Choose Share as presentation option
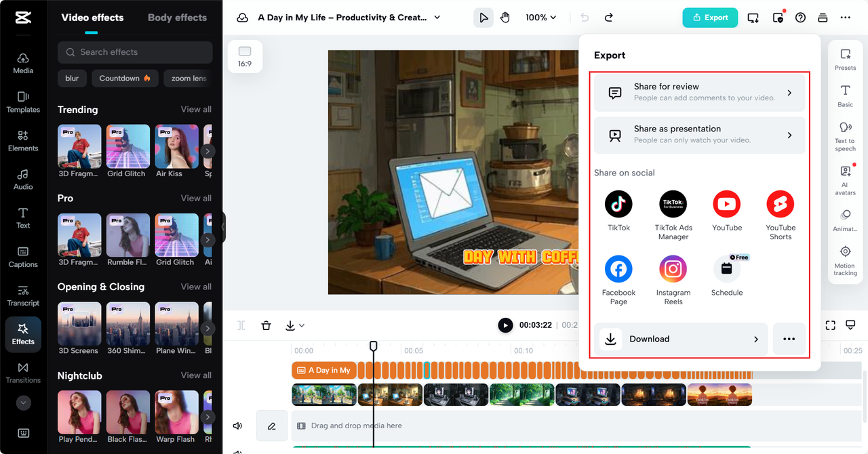This screenshot has height=454, width=868. click(x=699, y=135)
